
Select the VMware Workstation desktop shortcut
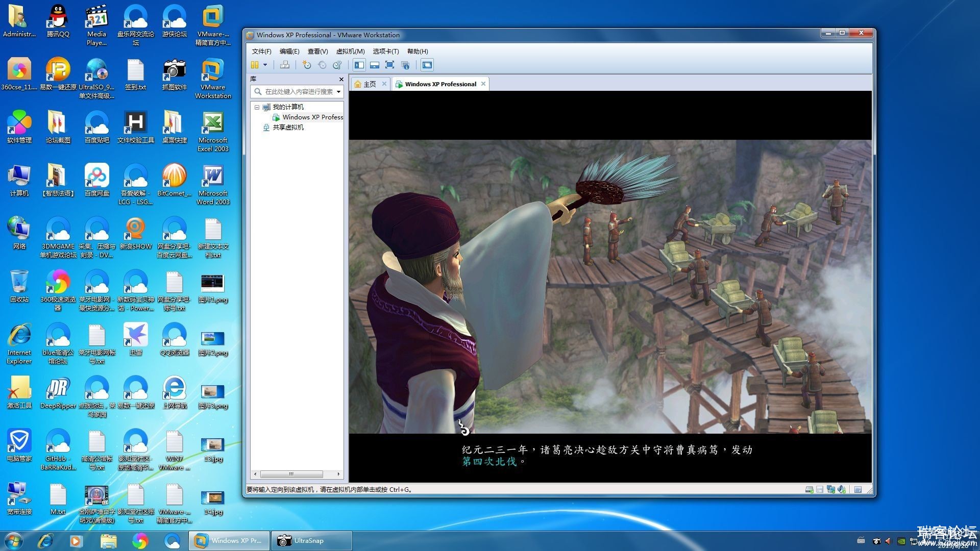[213, 78]
